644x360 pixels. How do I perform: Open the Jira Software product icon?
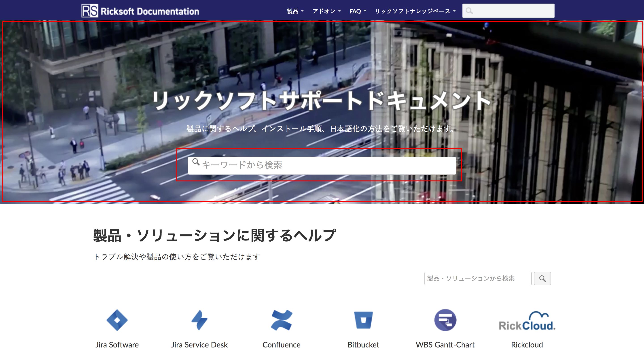(117, 320)
